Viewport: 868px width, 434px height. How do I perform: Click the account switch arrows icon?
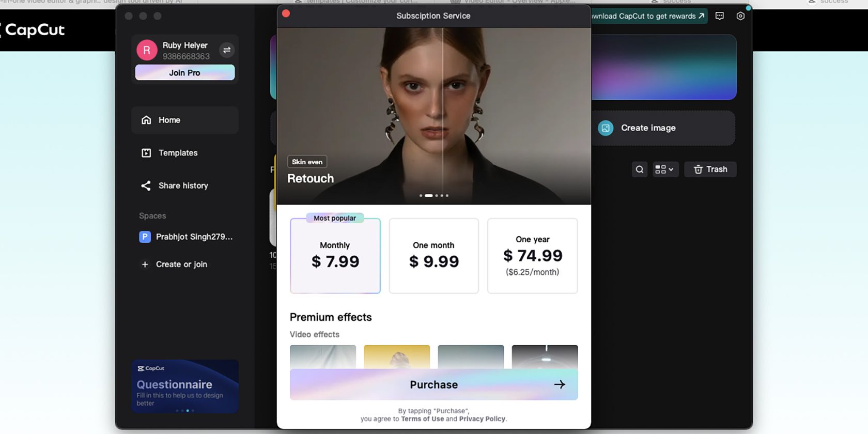pos(226,50)
